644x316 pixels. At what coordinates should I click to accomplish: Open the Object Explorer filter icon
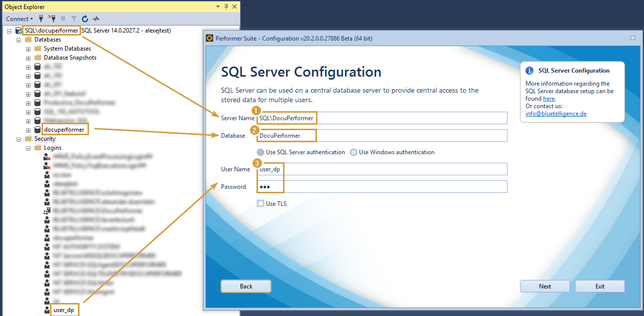73,19
